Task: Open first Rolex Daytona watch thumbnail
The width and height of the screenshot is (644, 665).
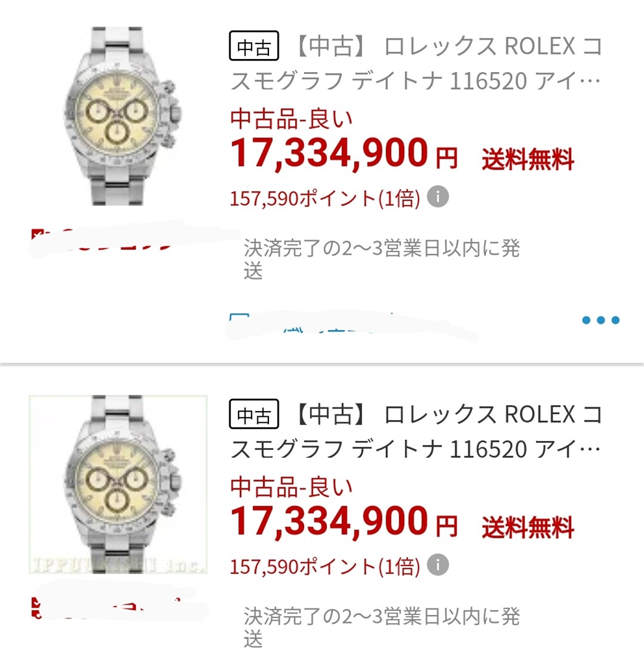Action: pos(118,117)
